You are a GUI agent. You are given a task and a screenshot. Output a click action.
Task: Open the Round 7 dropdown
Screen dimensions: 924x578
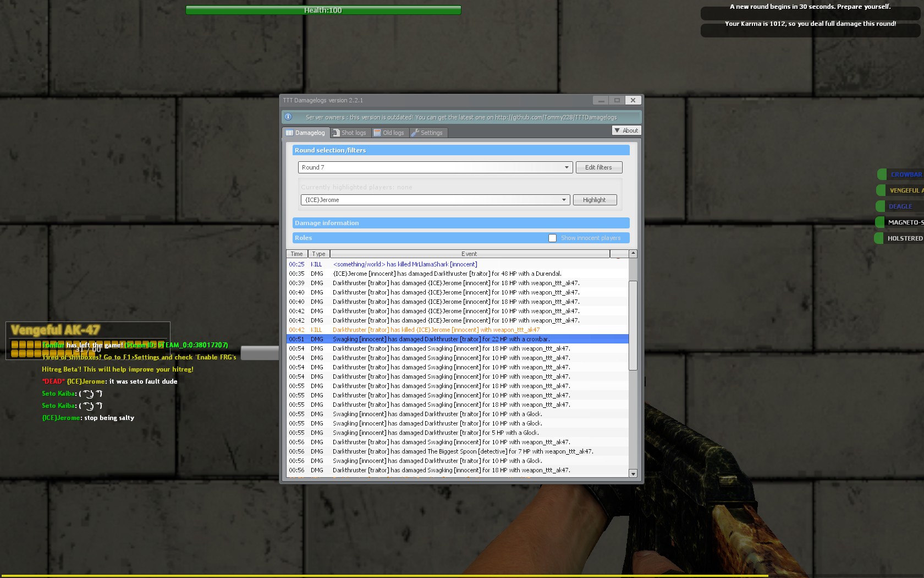566,167
